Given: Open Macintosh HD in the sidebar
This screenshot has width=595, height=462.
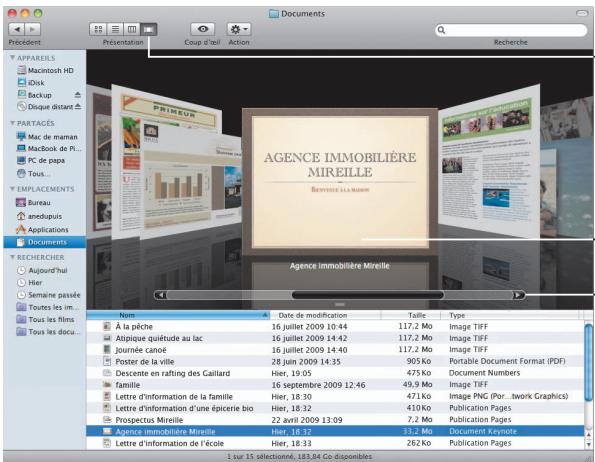Looking at the screenshot, I should tap(46, 70).
